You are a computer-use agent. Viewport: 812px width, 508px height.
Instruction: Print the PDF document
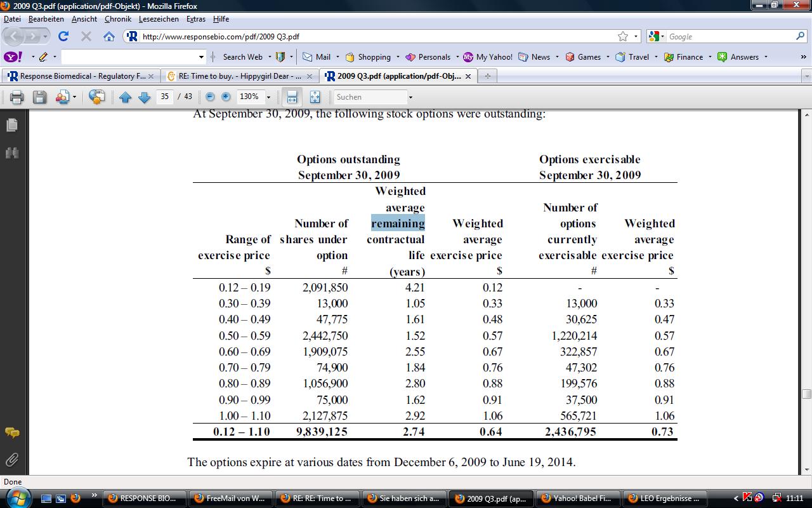pos(16,97)
